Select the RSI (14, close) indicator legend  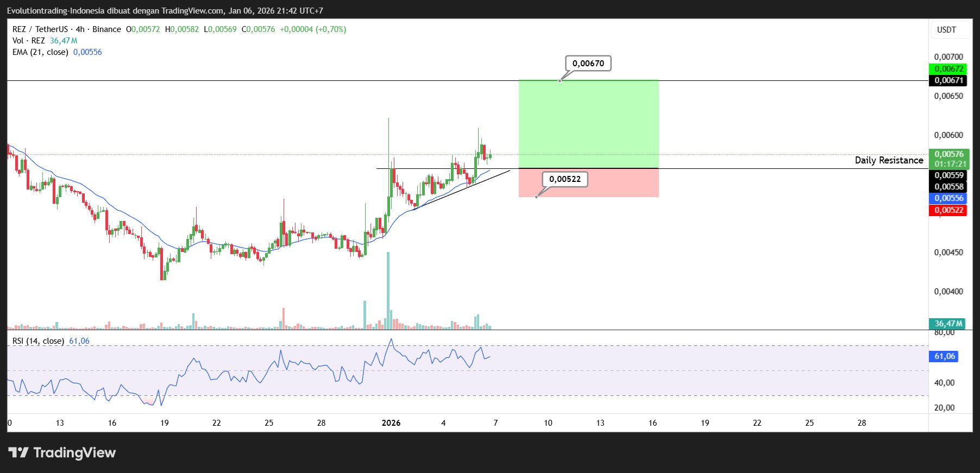coord(38,341)
